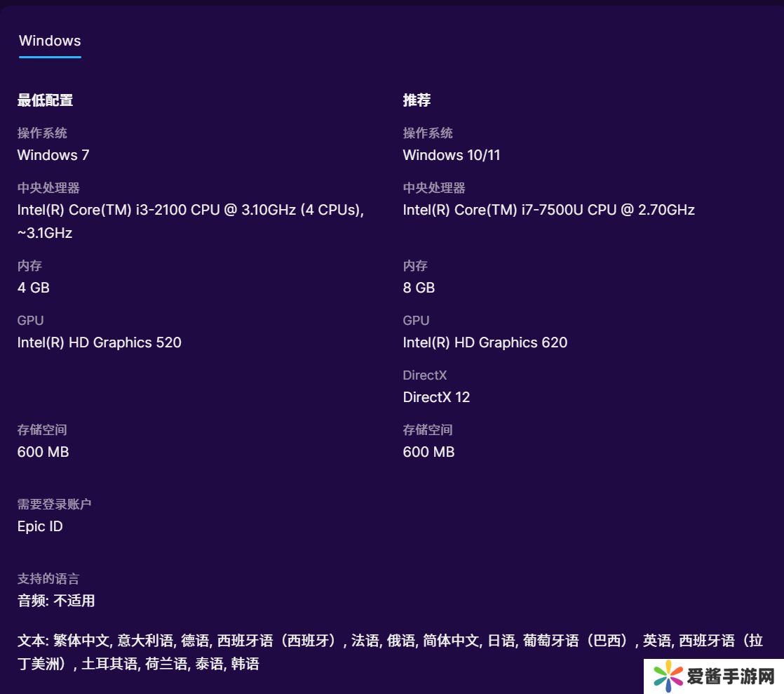Click the Windows 7 operating system value
The height and width of the screenshot is (694, 784).
[53, 155]
